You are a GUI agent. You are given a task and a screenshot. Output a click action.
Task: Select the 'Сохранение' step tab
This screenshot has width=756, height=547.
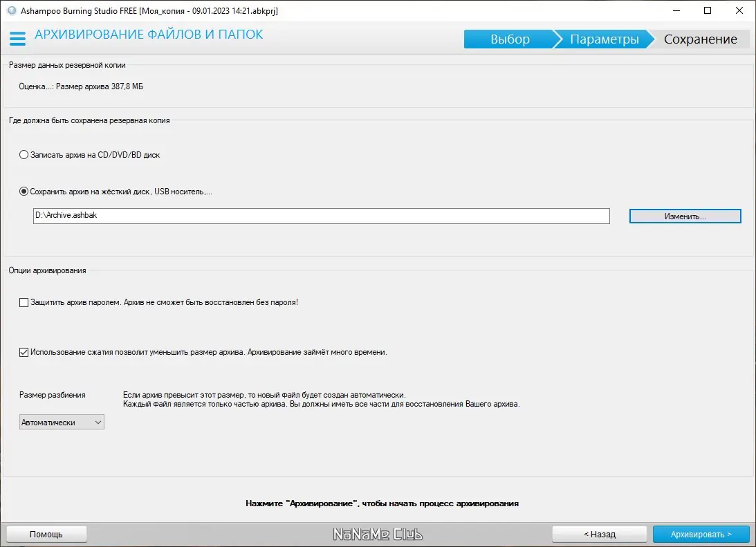tap(700, 39)
